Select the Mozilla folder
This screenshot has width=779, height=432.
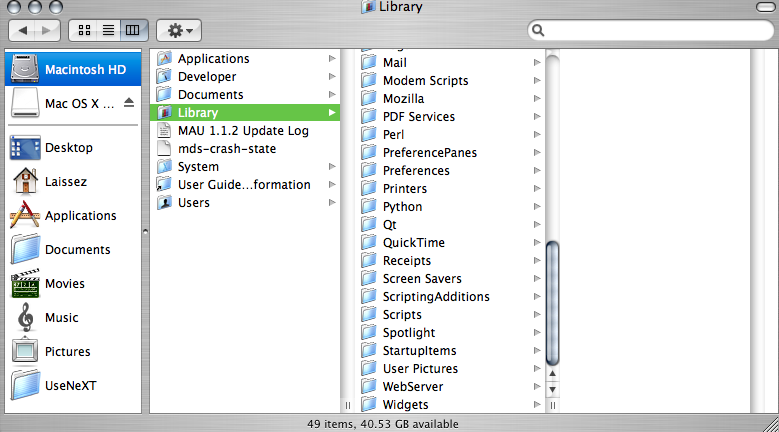[451, 98]
